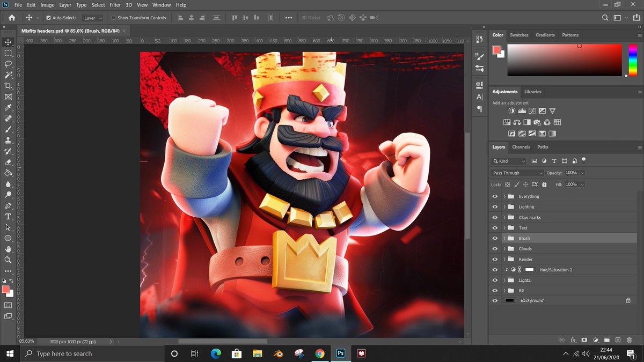Select the Zoom tool
The image size is (644, 362).
point(8,260)
